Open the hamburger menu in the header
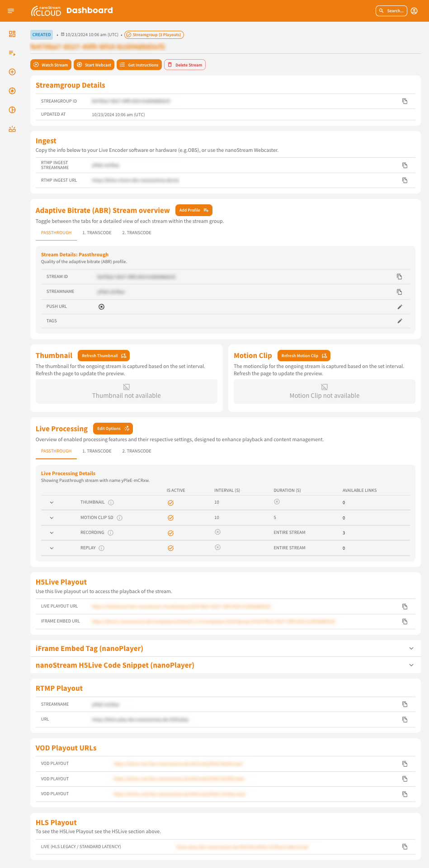Screen dimensions: 429x868 11,11
